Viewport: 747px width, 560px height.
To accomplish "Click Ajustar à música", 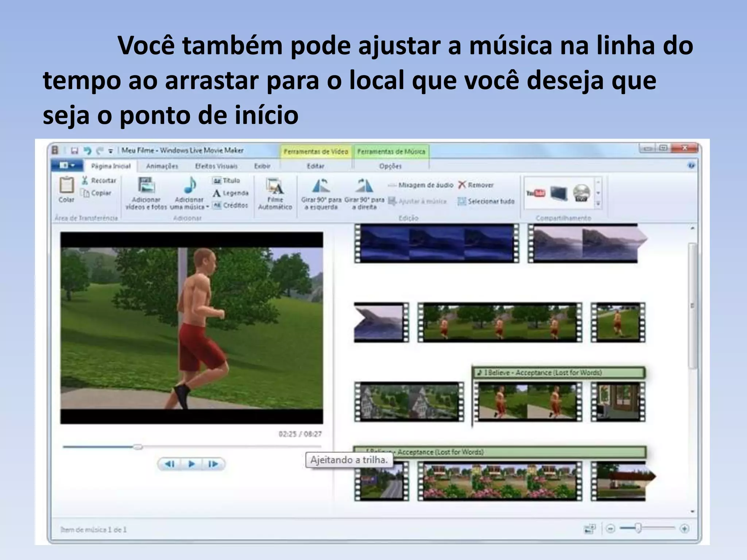I will 417,201.
